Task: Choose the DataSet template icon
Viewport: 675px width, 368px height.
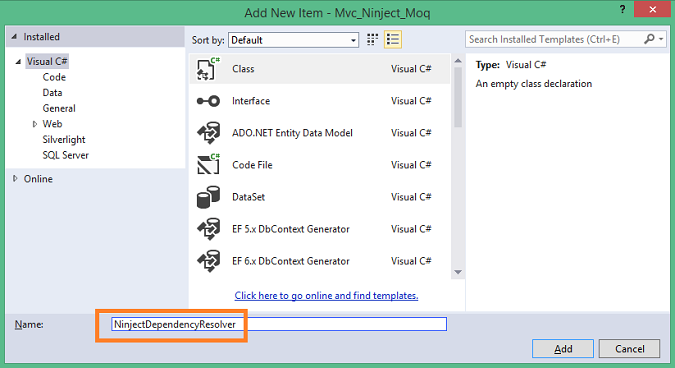Action: [x=208, y=197]
